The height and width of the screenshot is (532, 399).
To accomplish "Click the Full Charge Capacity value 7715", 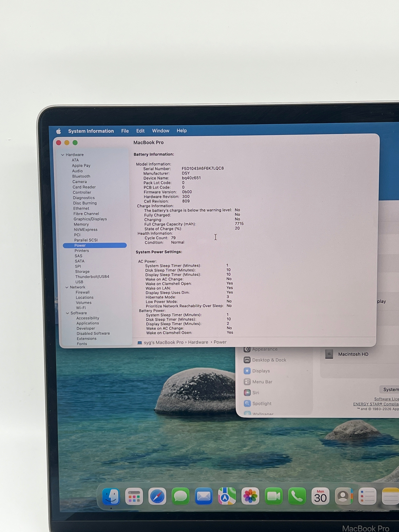I will pos(239,224).
